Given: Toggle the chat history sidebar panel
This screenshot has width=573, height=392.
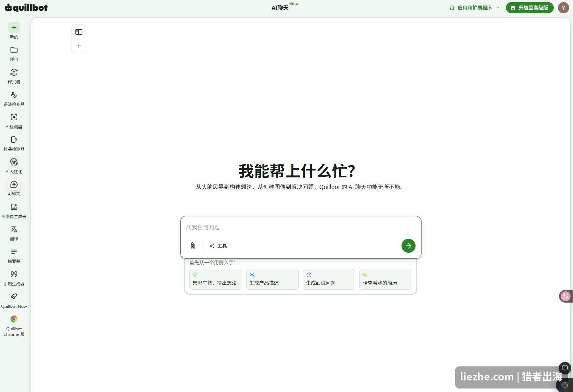Looking at the screenshot, I should 79,32.
